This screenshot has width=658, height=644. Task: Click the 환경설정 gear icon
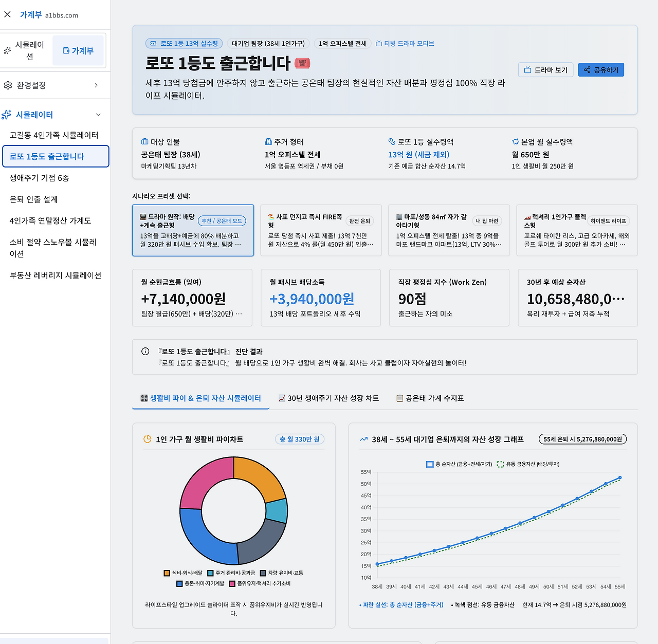[x=8, y=85]
